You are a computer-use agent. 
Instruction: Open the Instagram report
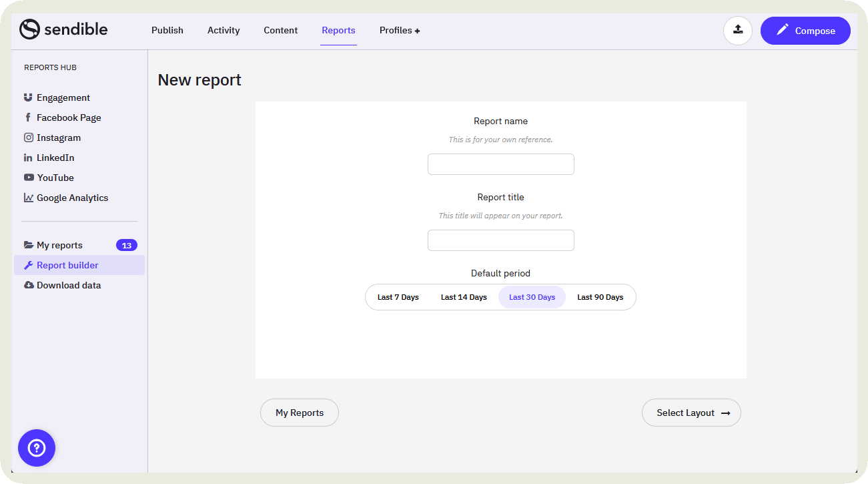click(58, 138)
